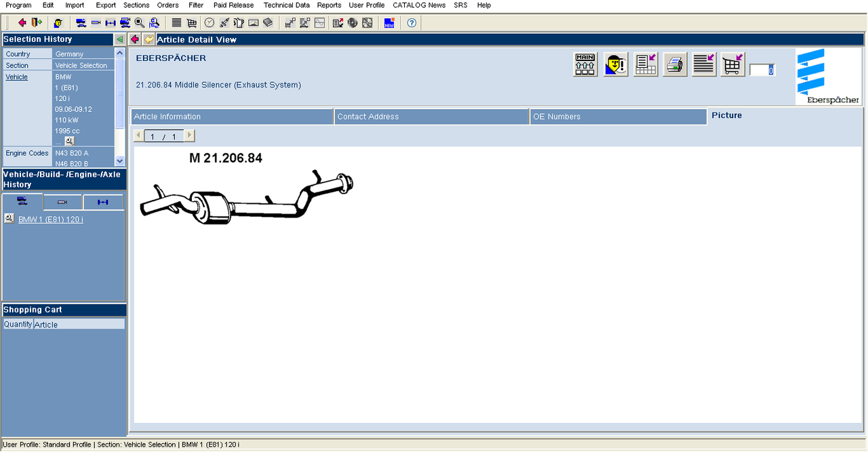
Task: Print article via the printer icon
Action: [675, 65]
